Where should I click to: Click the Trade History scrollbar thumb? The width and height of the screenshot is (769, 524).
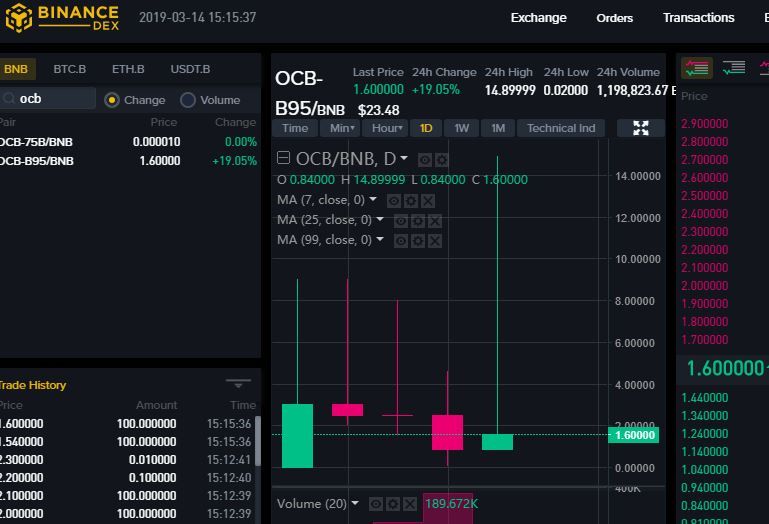click(258, 441)
